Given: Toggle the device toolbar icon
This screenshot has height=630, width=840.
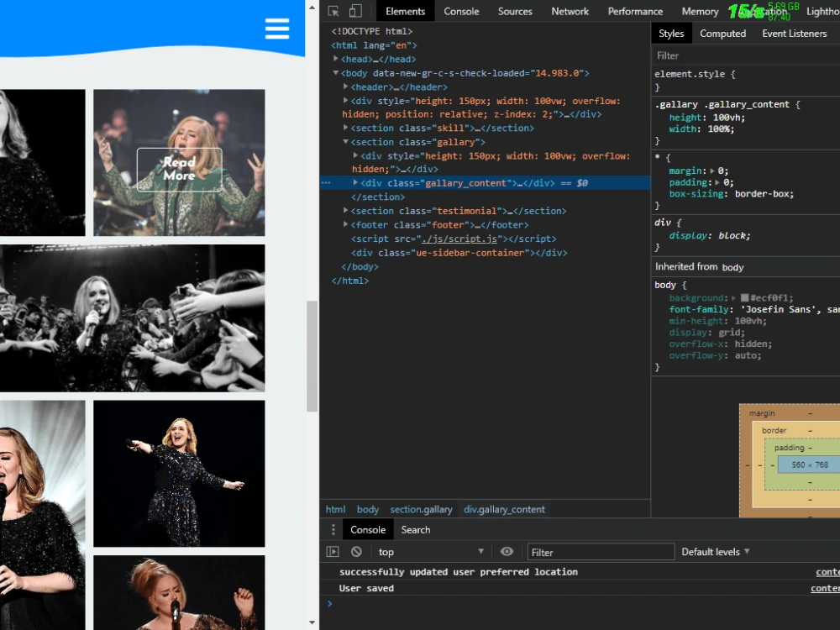Looking at the screenshot, I should 355,11.
